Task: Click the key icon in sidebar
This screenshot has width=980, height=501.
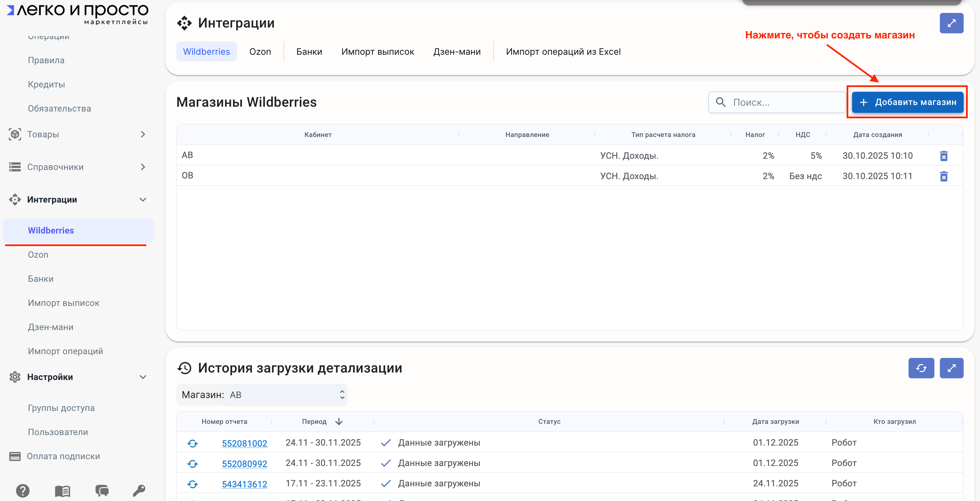Action: [139, 491]
